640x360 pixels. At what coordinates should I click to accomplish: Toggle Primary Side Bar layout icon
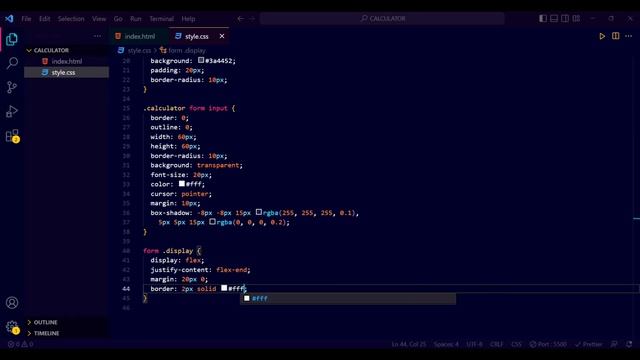(543, 18)
